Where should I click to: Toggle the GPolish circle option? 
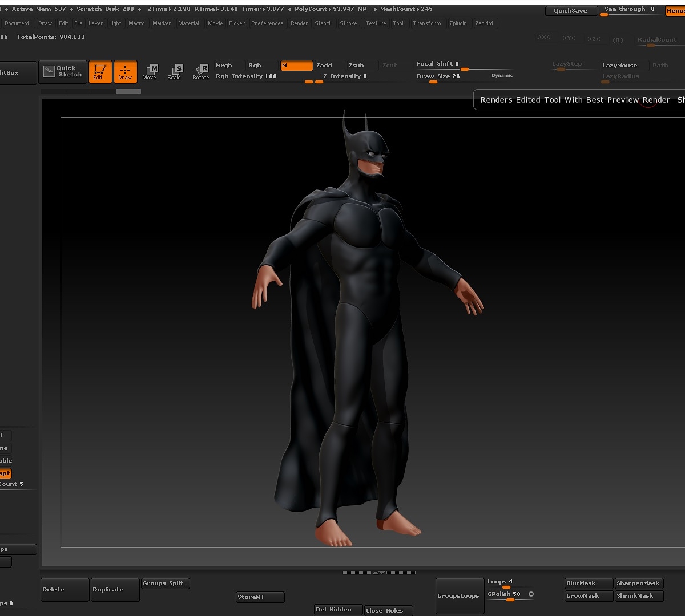[531, 594]
